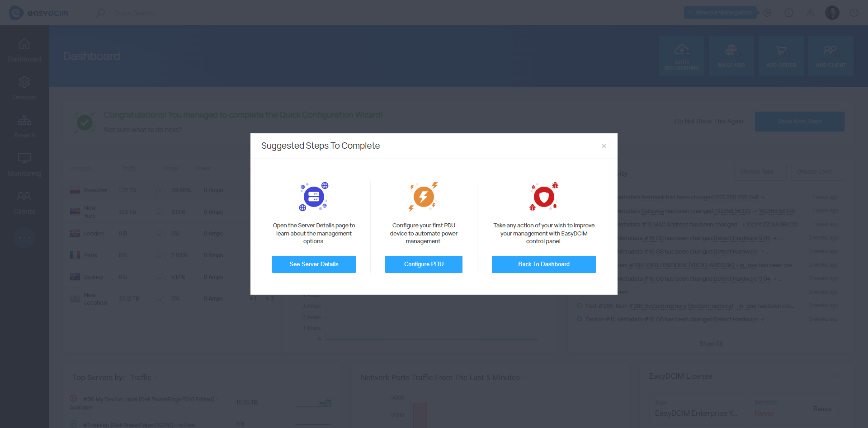868x428 pixels.
Task: Open the Choose Level dropdown
Action: 817,172
